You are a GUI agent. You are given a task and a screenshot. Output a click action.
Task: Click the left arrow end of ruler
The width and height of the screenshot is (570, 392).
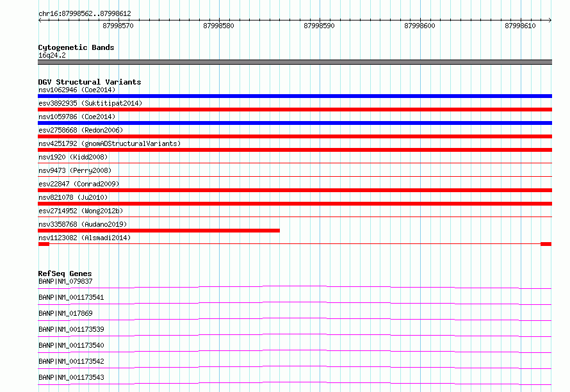point(40,20)
